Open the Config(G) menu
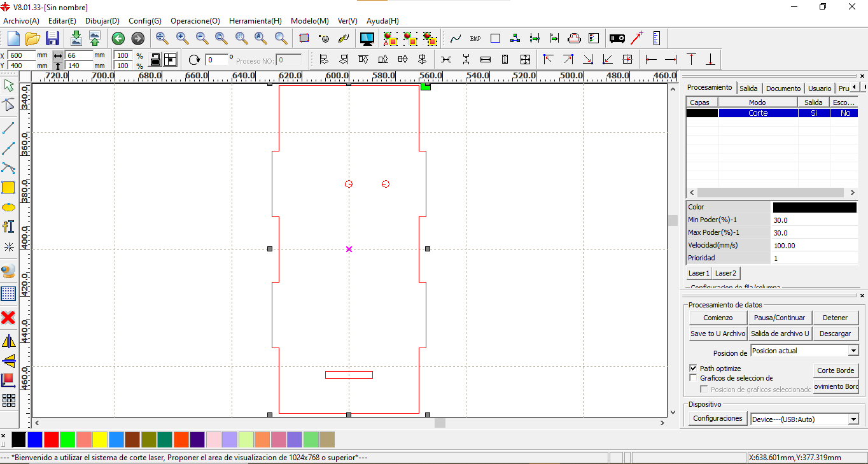 click(145, 21)
